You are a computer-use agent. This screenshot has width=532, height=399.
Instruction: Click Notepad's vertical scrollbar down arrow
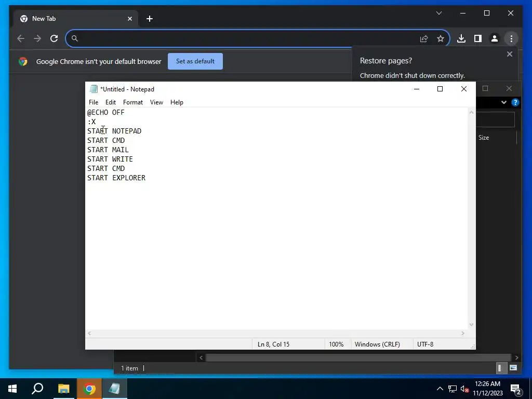pos(471,325)
